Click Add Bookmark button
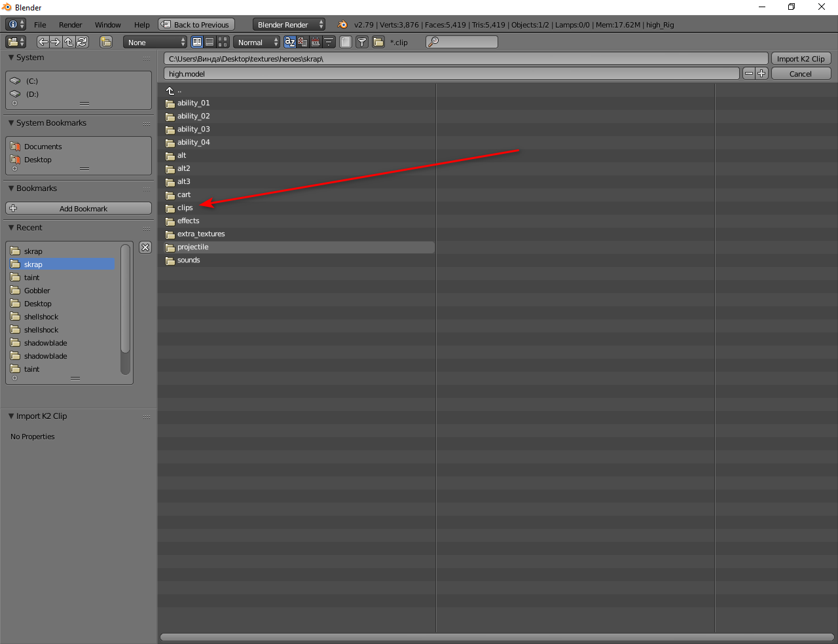 click(x=79, y=208)
